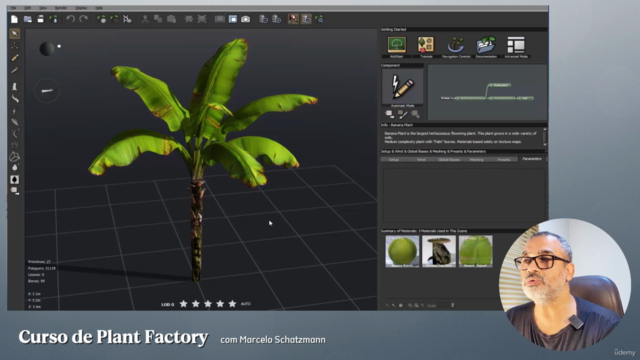The height and width of the screenshot is (360, 640).
Task: Switch to the Wind tab
Action: [x=421, y=160]
